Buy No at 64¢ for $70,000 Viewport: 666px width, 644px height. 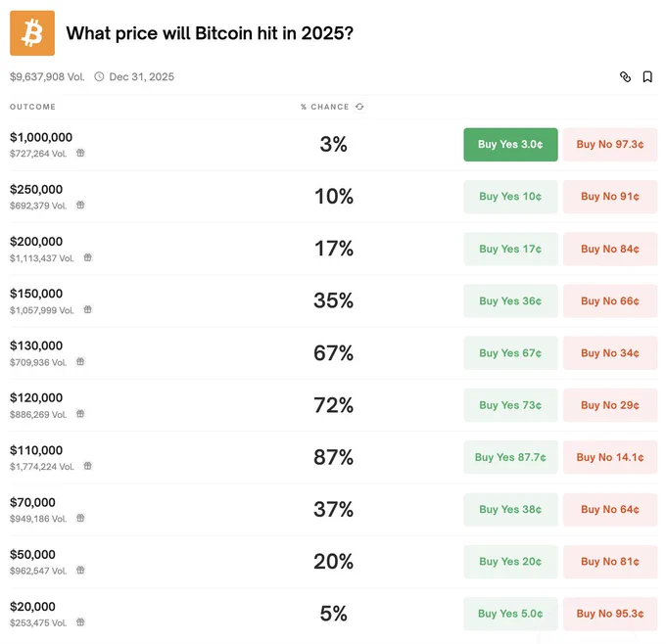(x=610, y=510)
